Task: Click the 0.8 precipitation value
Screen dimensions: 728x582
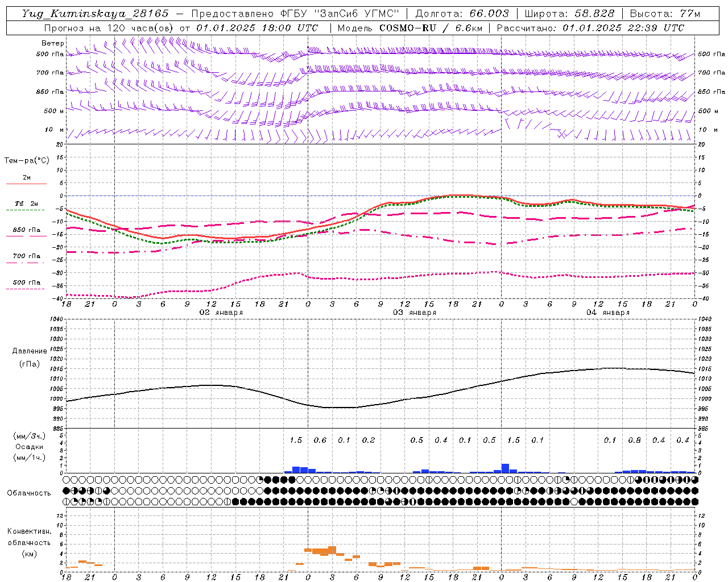Action: tap(634, 440)
